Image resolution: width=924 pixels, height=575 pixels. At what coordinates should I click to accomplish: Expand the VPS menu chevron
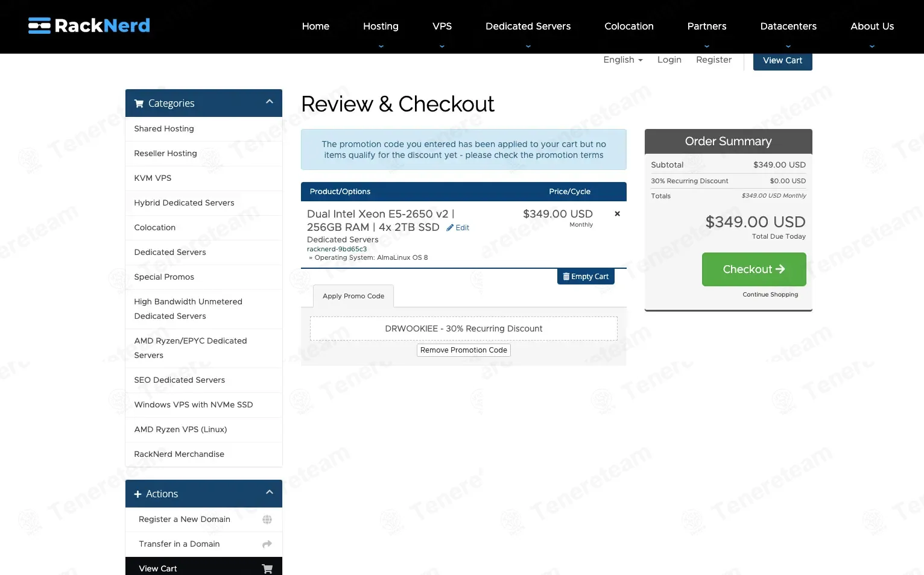tap(442, 46)
